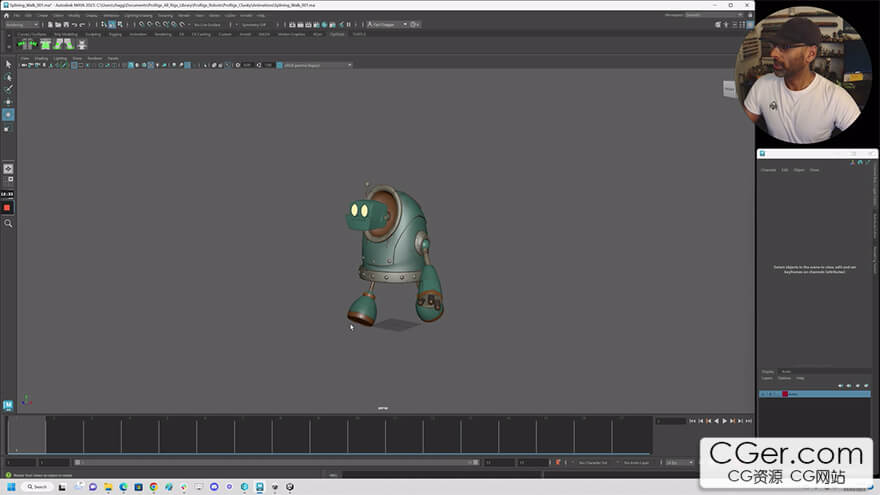Viewport: 880px width, 495px height.
Task: Click the Open Scene folder icon
Action: (x=58, y=24)
